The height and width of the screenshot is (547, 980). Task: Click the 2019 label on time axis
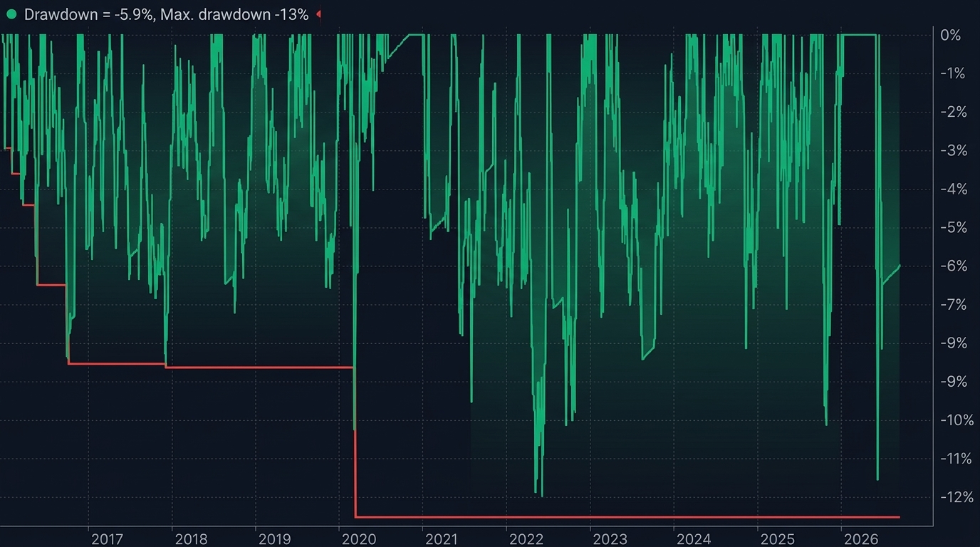pos(274,538)
